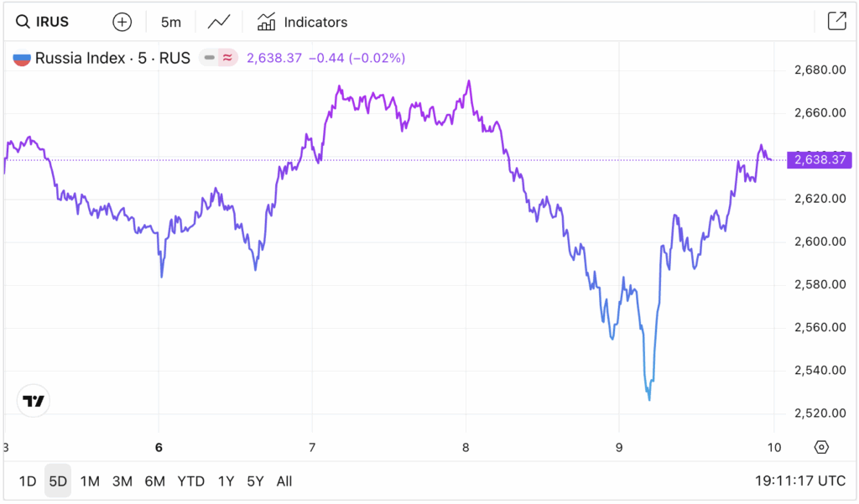The height and width of the screenshot is (504, 859).
Task: Click the IRUS symbol search icon
Action: 23,22
